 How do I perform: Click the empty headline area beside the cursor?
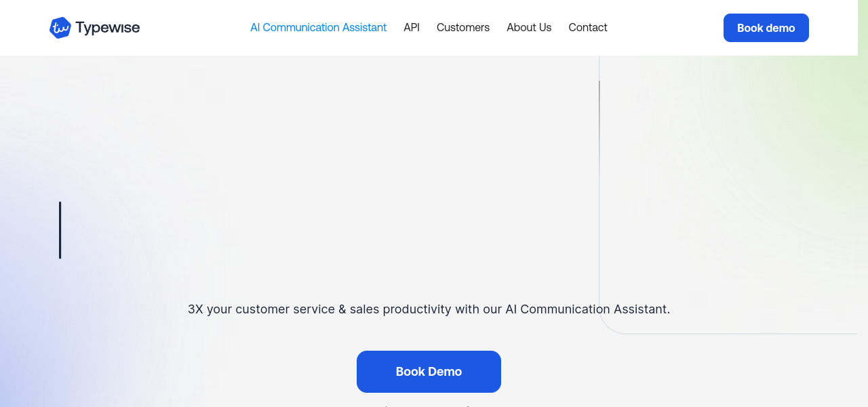(x=271, y=230)
